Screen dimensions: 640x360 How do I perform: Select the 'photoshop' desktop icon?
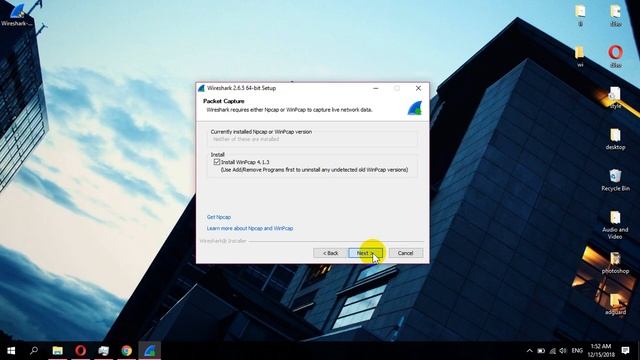point(615,262)
